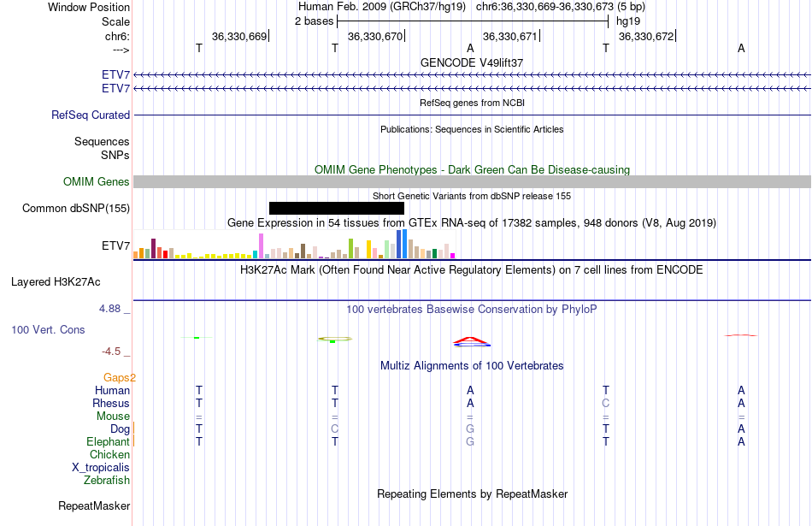
Task: Click the OMIM Genes track label
Action: tap(97, 182)
